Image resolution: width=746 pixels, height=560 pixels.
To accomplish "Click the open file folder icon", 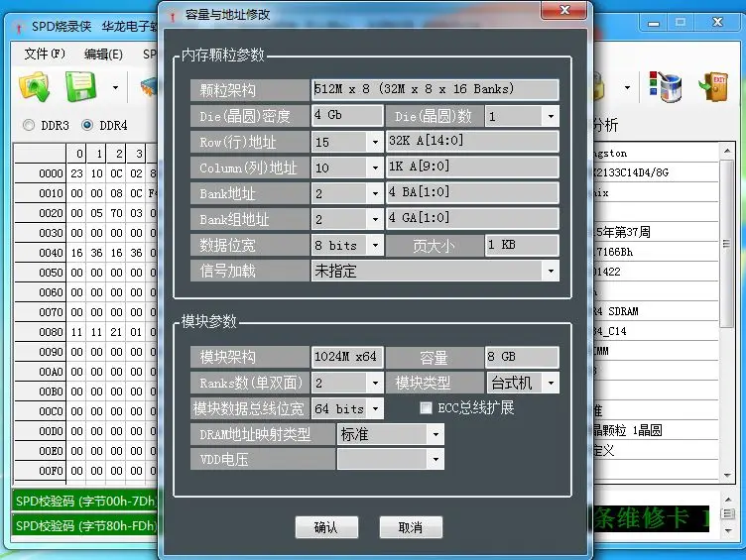I will 35,87.
